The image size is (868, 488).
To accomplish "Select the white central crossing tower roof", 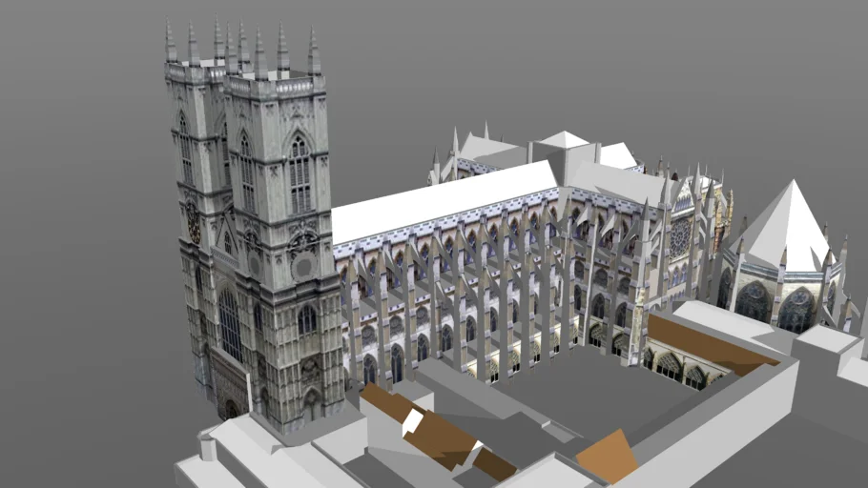I will [565, 139].
